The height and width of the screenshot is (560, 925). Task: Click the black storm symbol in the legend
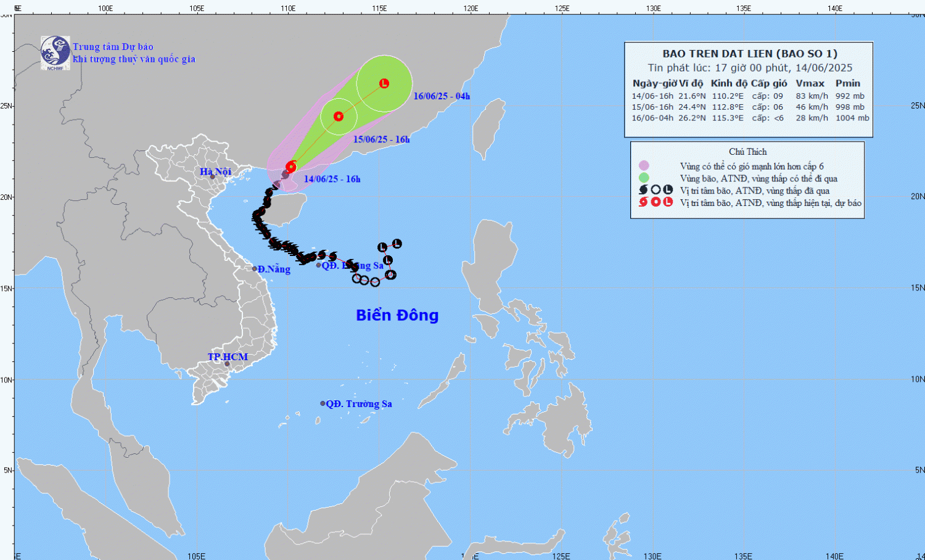point(643,190)
